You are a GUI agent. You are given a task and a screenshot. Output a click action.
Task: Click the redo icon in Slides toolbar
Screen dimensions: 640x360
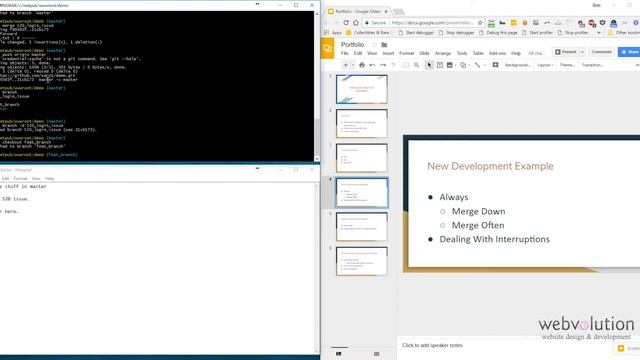(x=383, y=65)
